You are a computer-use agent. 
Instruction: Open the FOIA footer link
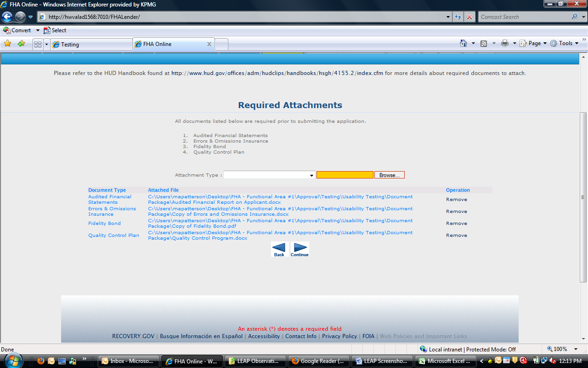pos(368,336)
